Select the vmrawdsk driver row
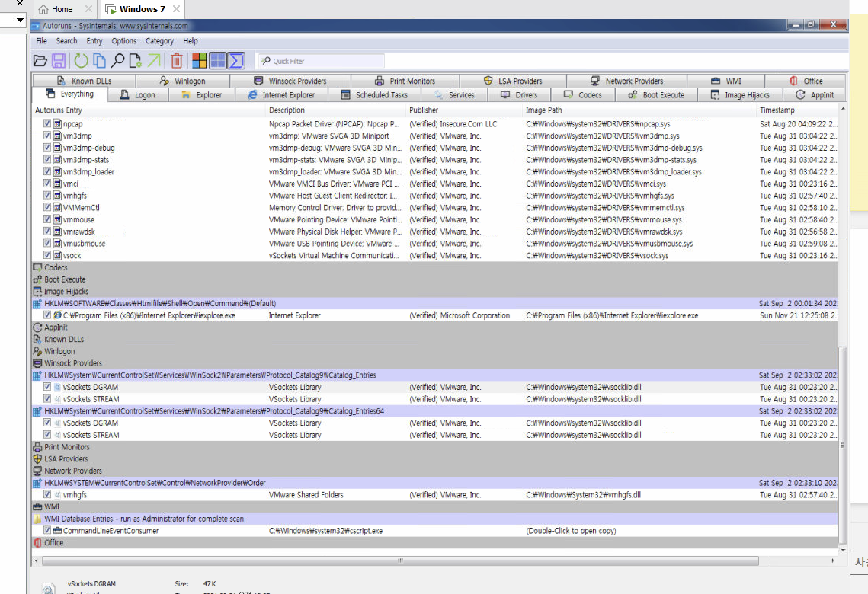Image resolution: width=868 pixels, height=594 pixels. pyautogui.click(x=434, y=232)
